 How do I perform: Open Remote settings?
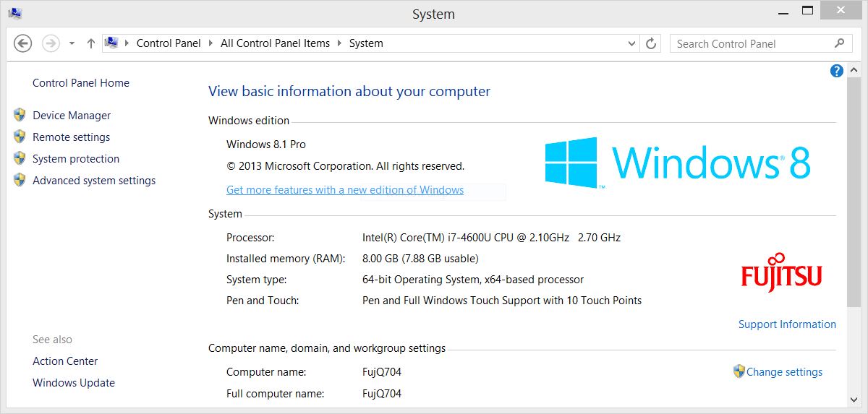[72, 137]
